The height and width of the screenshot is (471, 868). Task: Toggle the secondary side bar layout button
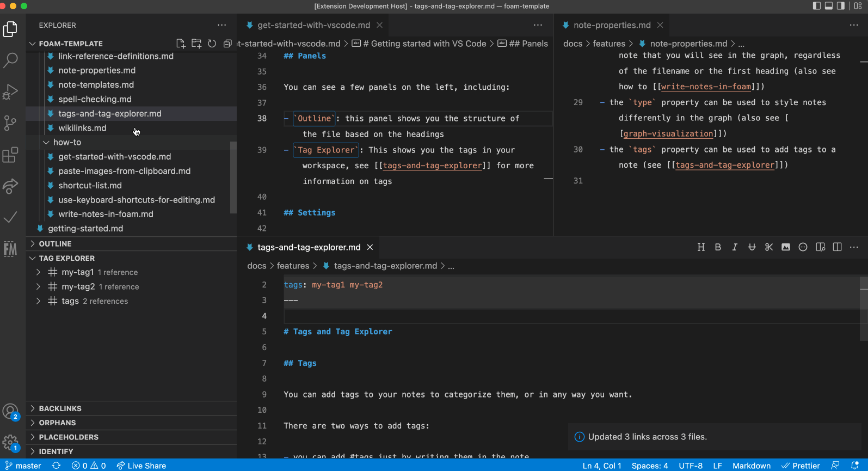841,6
